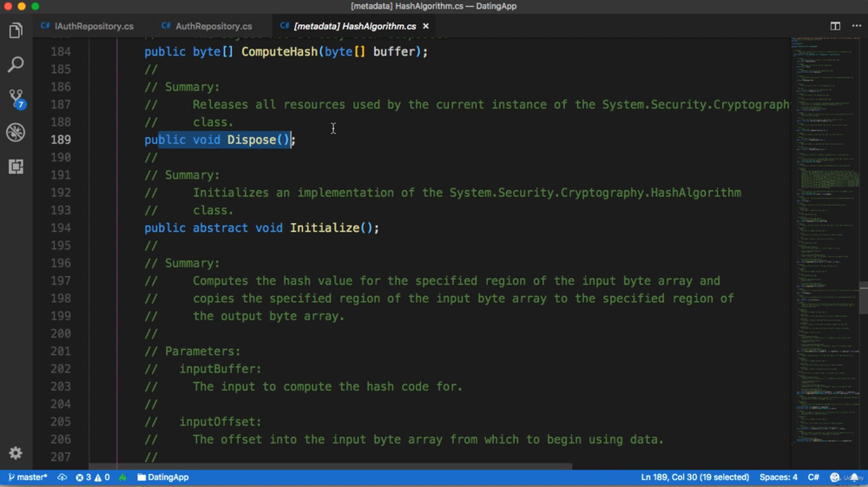Open the Search view in activity bar
This screenshot has width=868, height=487.
click(16, 65)
